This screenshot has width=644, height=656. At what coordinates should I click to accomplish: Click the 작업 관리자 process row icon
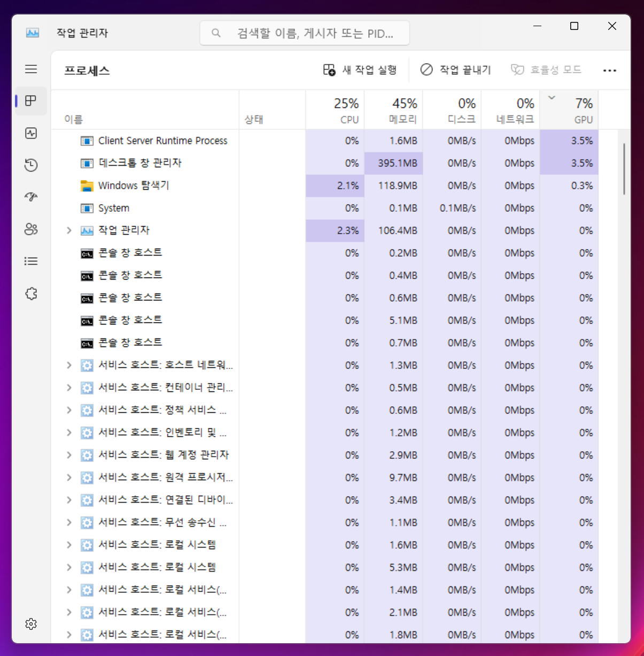point(87,230)
